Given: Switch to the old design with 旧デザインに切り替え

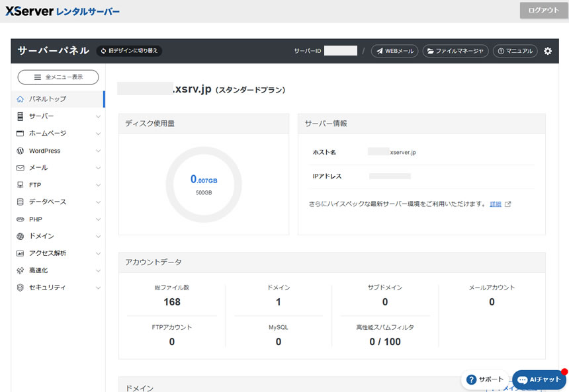Looking at the screenshot, I should tap(129, 50).
